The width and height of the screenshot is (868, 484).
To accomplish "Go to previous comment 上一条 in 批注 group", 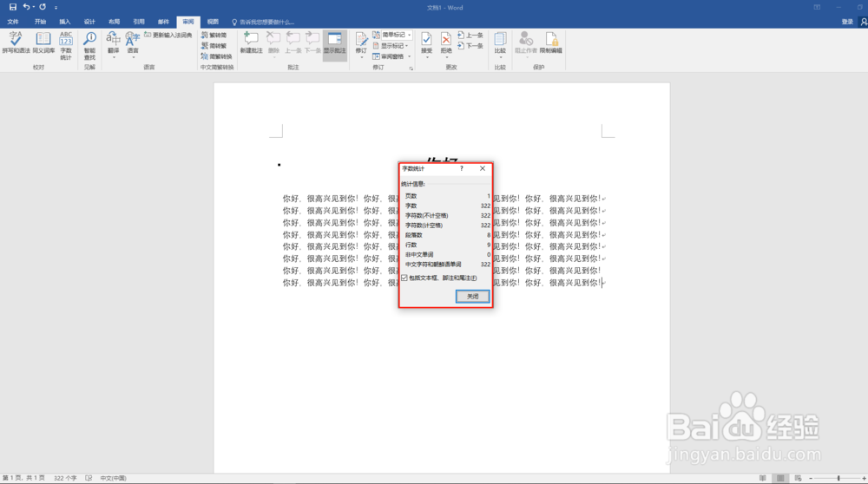I will click(293, 43).
